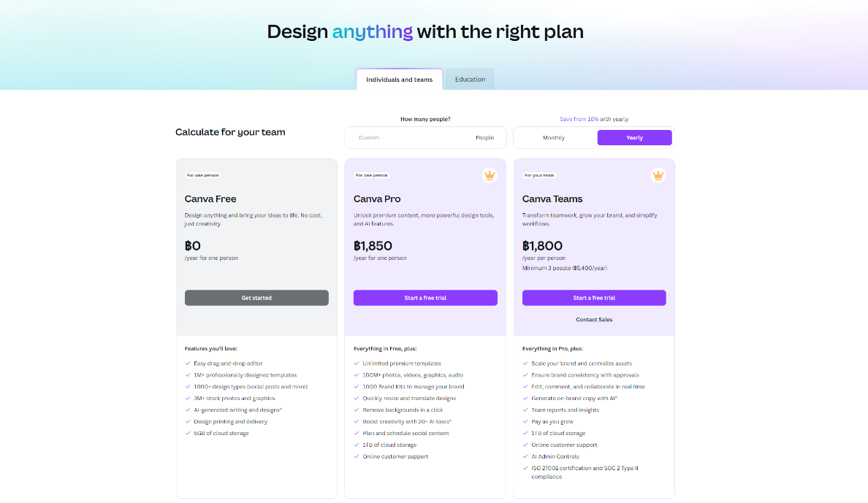Click Get started under Canva Free
868x503 pixels.
pos(256,297)
